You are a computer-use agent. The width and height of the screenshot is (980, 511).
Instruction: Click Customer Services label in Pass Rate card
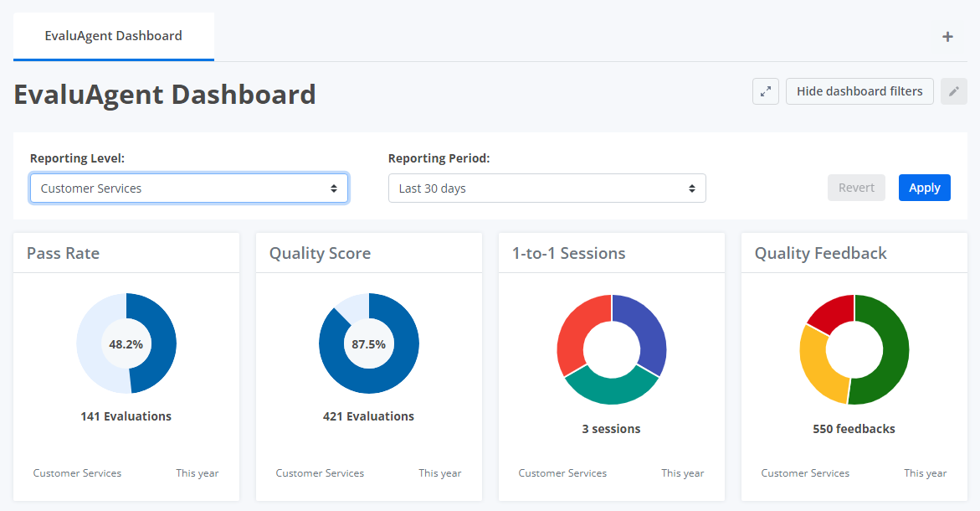pyautogui.click(x=78, y=473)
